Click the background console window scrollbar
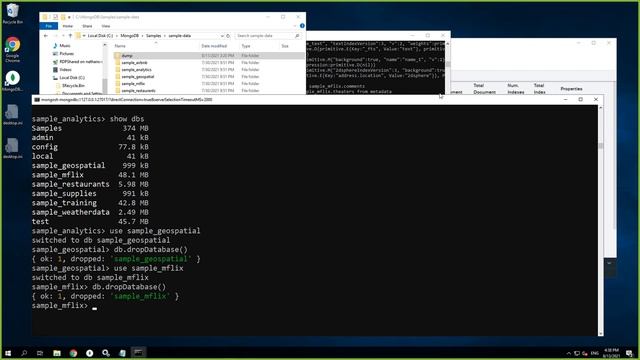 pos(448,67)
